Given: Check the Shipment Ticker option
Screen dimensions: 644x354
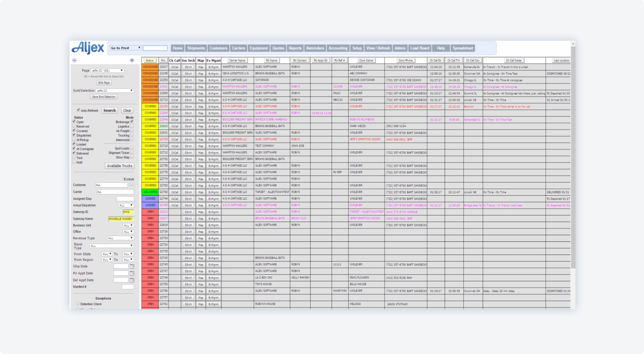Looking at the screenshot, I should point(132,153).
